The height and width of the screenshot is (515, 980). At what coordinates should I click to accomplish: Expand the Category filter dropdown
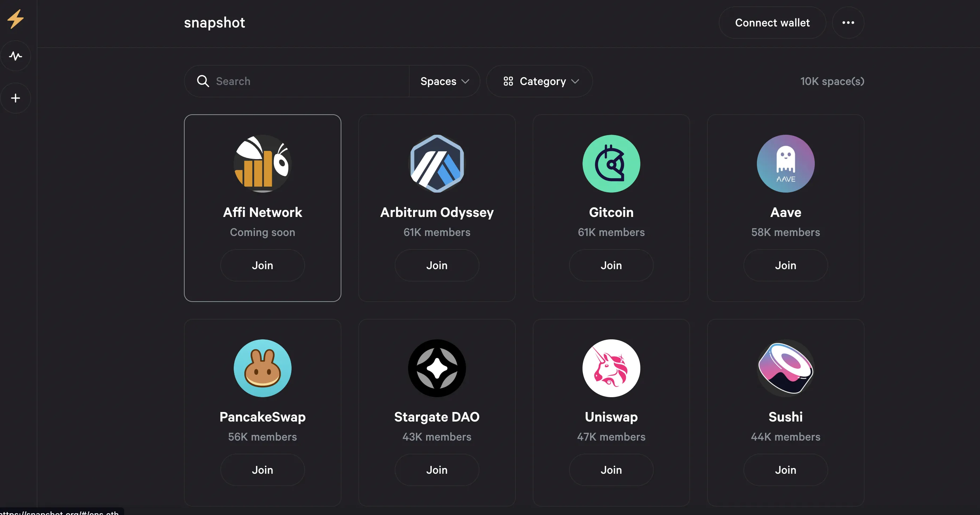539,81
